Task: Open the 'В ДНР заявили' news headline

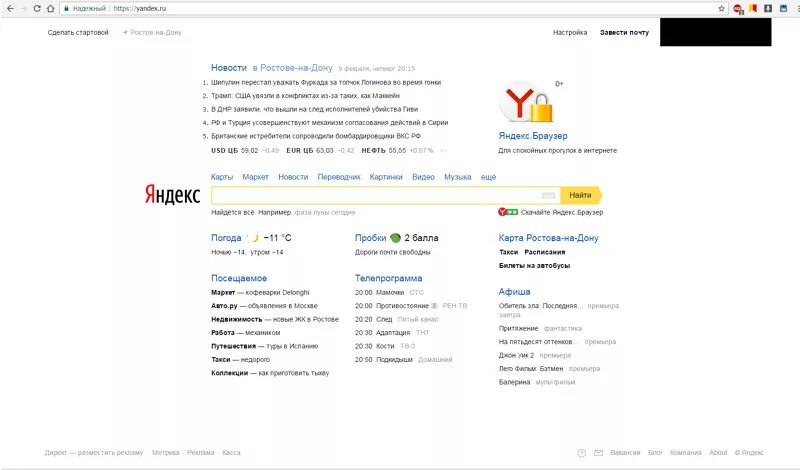Action: [x=314, y=109]
